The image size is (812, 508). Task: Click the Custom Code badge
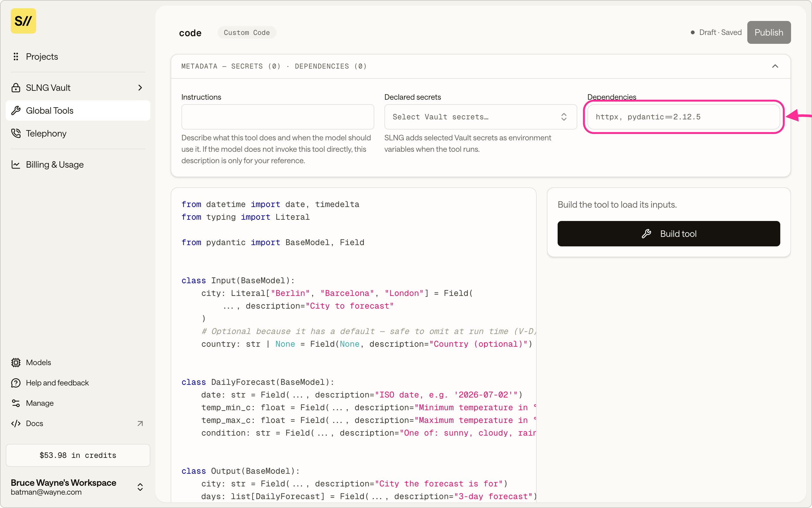point(247,33)
